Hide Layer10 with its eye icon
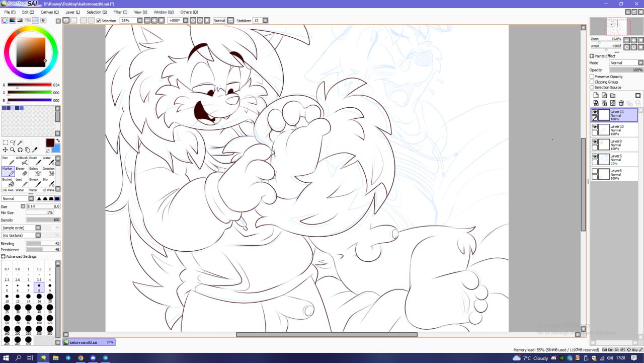Image resolution: width=644 pixels, height=363 pixels. (595, 127)
